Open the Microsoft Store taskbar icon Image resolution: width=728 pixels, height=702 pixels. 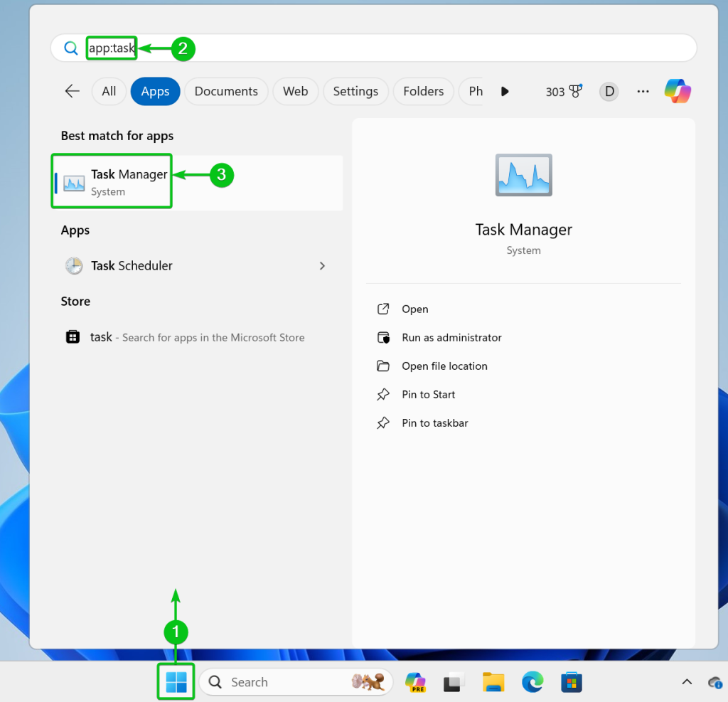572,681
